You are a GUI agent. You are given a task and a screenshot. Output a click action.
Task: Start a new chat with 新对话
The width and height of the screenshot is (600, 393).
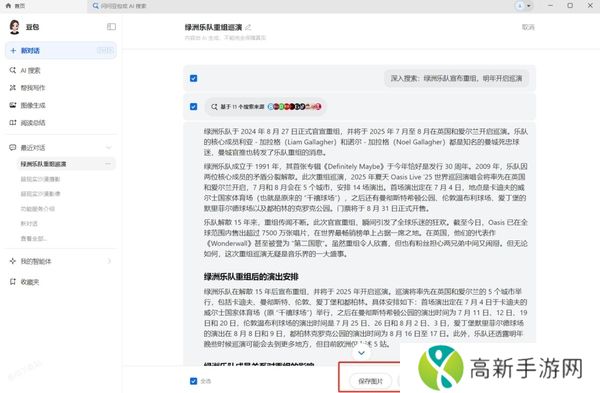pyautogui.click(x=60, y=51)
